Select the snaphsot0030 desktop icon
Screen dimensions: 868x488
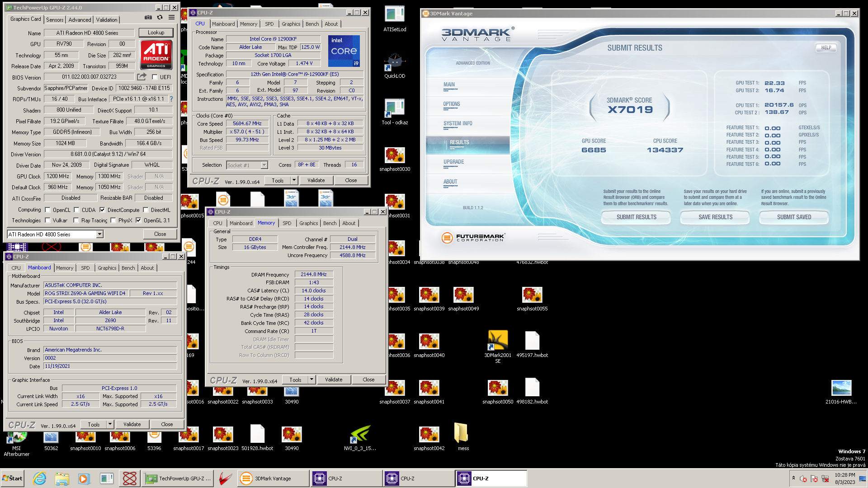(x=395, y=159)
